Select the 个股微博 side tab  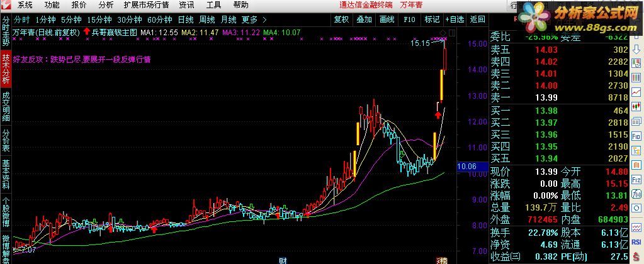click(x=6, y=212)
